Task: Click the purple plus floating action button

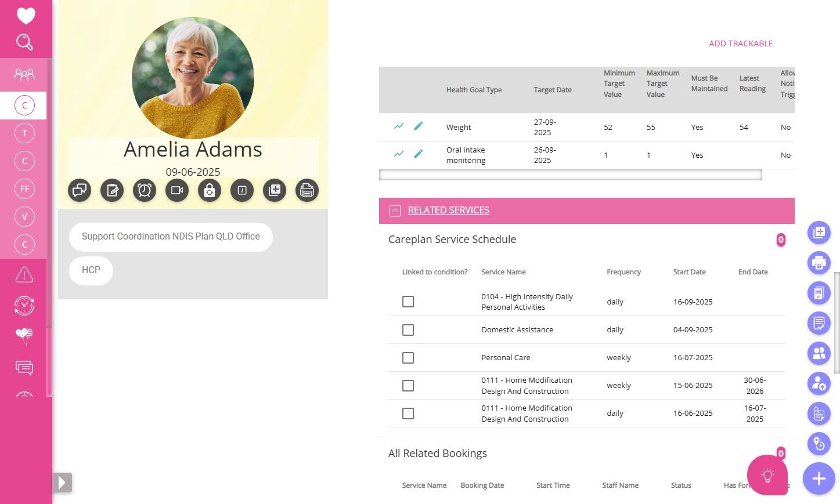Action: pyautogui.click(x=819, y=478)
